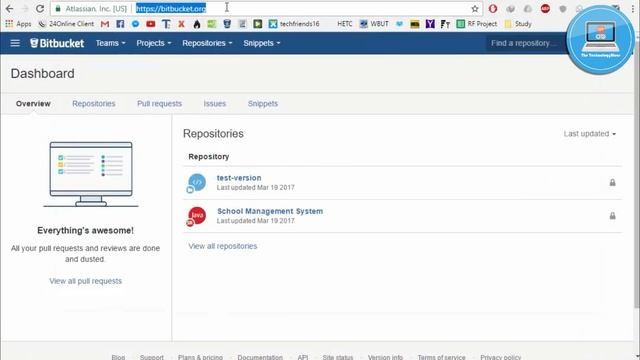Open the red X bookmark icon
640x360 pixels.
(181, 24)
